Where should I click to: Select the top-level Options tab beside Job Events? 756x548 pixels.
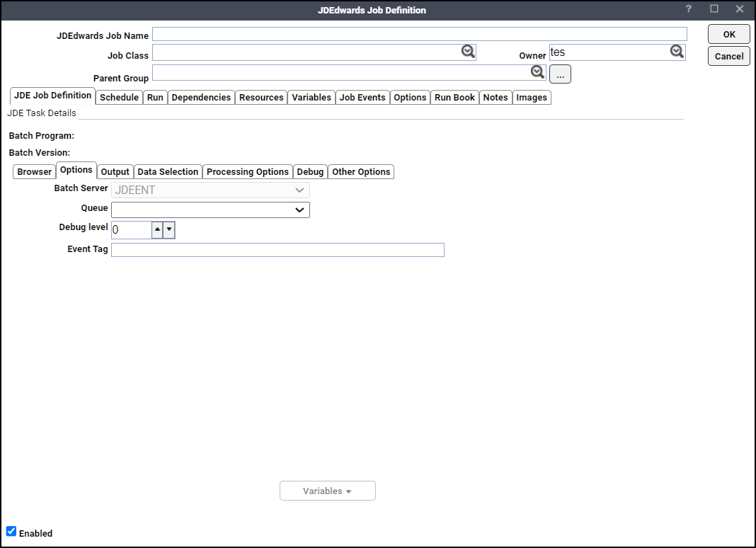[410, 98]
